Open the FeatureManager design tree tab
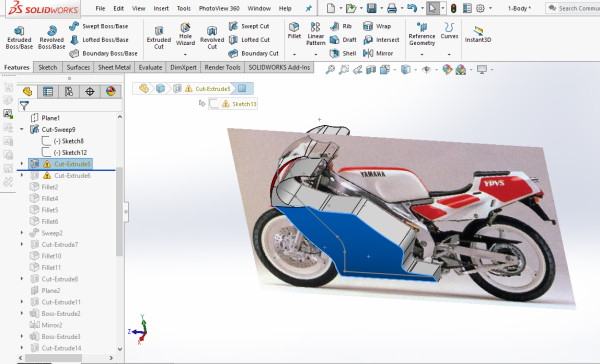This screenshot has width=600, height=364. coord(27,91)
